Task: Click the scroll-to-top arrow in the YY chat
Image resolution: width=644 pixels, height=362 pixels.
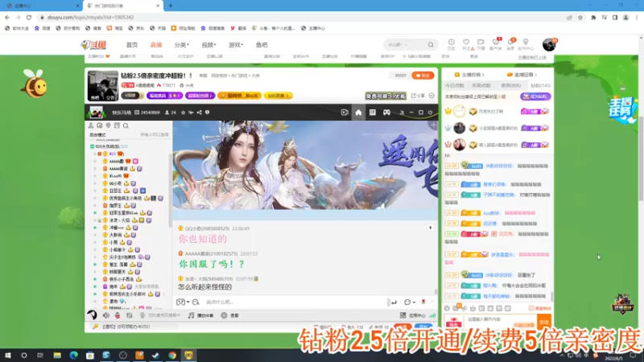Action: point(431,228)
